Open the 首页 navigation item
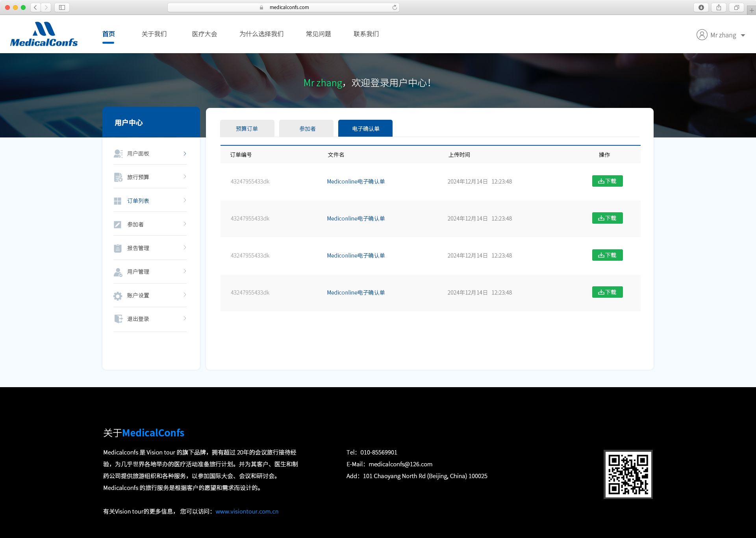The width and height of the screenshot is (756, 538). pyautogui.click(x=109, y=34)
